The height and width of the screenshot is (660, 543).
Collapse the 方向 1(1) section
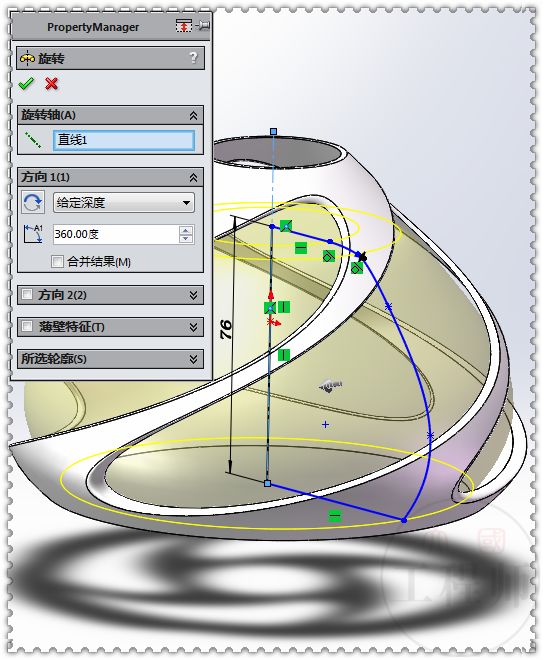(x=193, y=177)
